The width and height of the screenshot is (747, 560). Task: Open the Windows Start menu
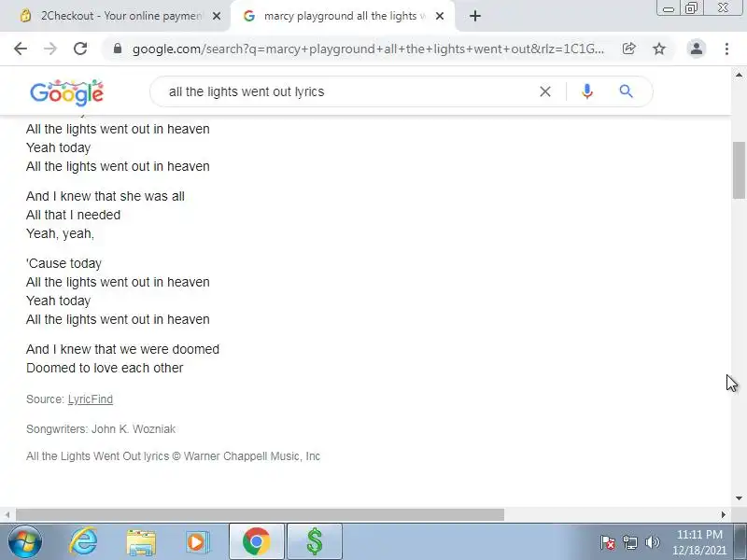(x=25, y=542)
